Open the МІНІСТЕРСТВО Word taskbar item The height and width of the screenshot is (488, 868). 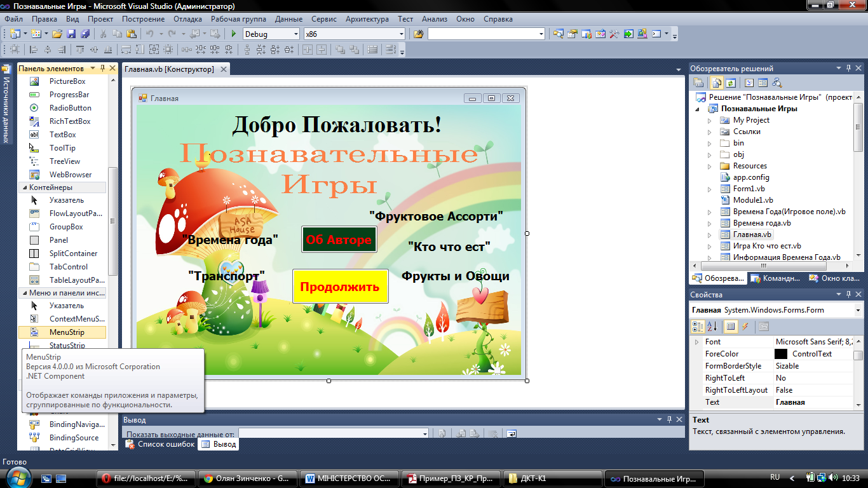(x=351, y=478)
